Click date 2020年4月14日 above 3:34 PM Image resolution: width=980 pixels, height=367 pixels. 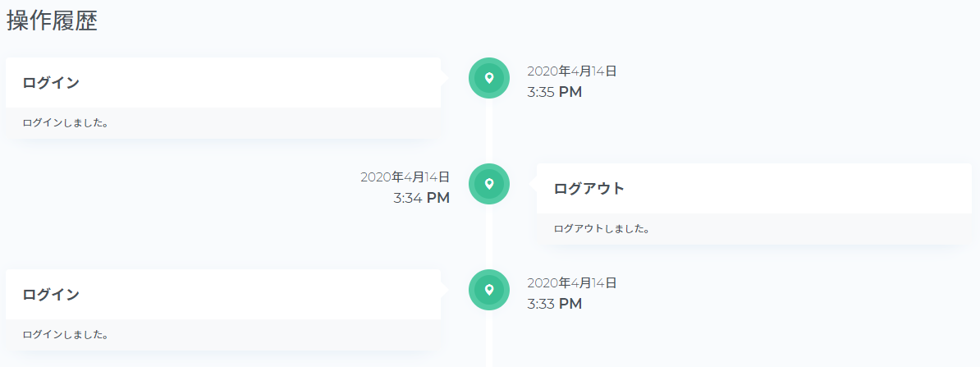click(405, 177)
